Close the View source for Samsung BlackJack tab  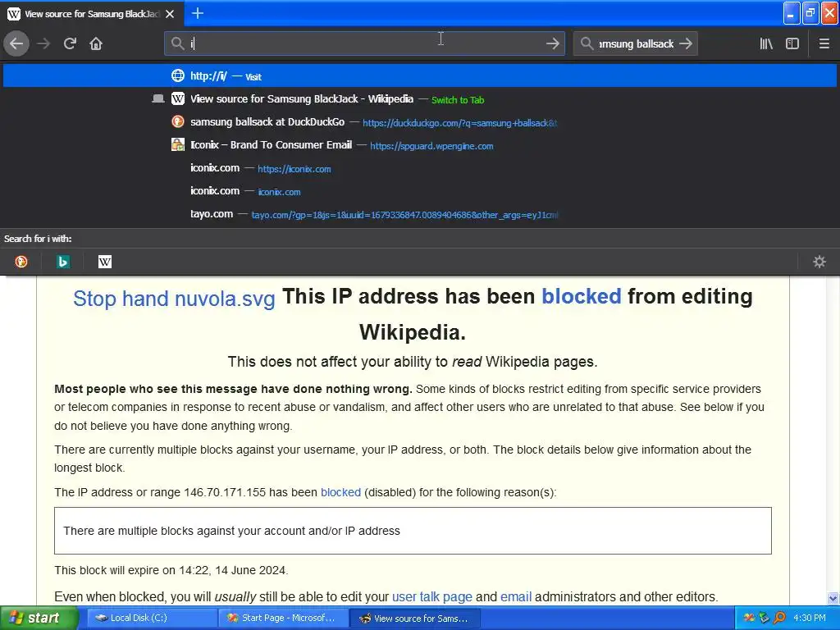coord(170,14)
